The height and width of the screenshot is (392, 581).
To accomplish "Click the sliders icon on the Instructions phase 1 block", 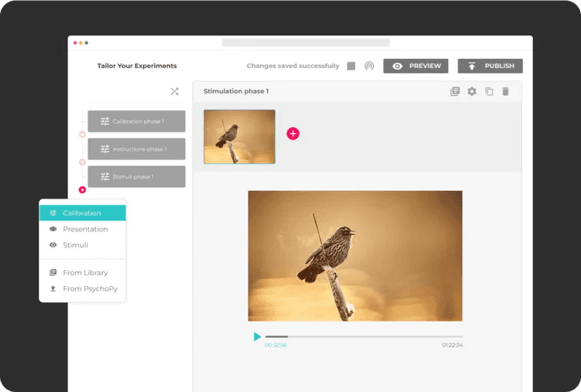I will click(105, 149).
